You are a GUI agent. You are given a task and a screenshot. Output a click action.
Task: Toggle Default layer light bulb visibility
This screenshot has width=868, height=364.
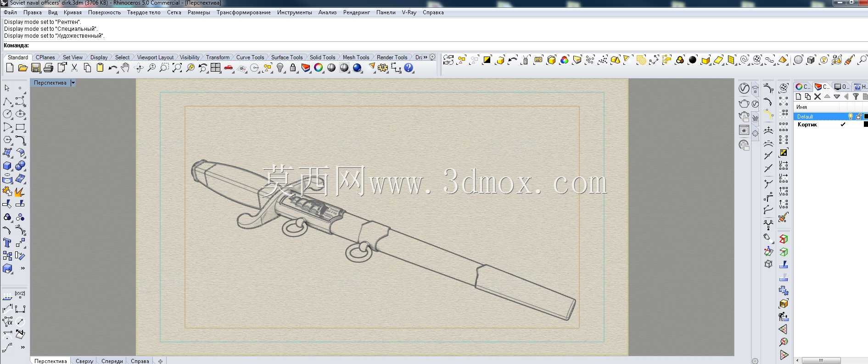click(x=851, y=117)
